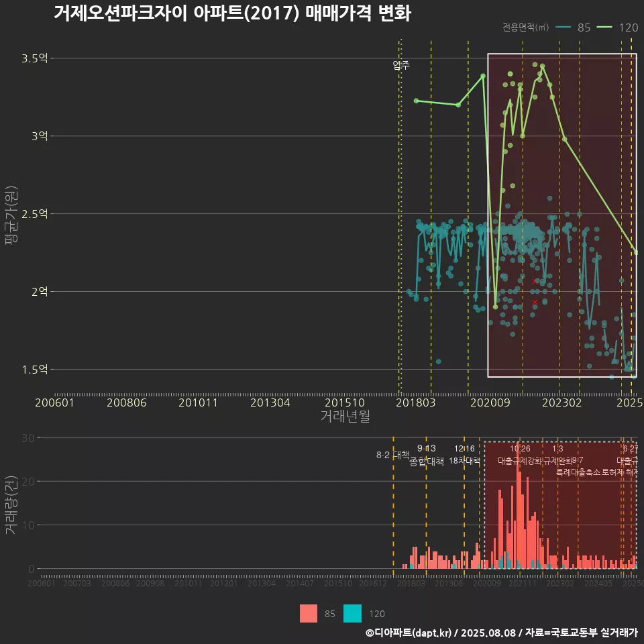Click 202405 on the volume chart x-axis
The width and height of the screenshot is (644, 644).
tap(598, 583)
